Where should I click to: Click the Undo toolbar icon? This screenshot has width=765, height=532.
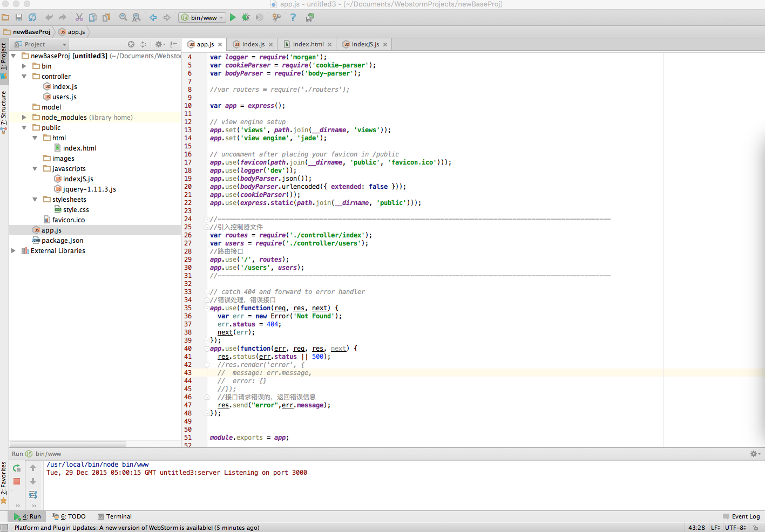(49, 17)
